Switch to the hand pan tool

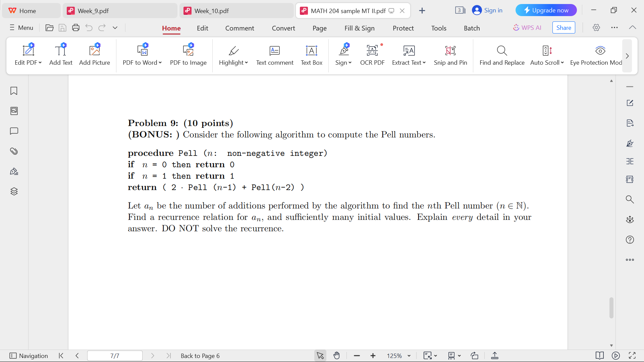[336, 356]
